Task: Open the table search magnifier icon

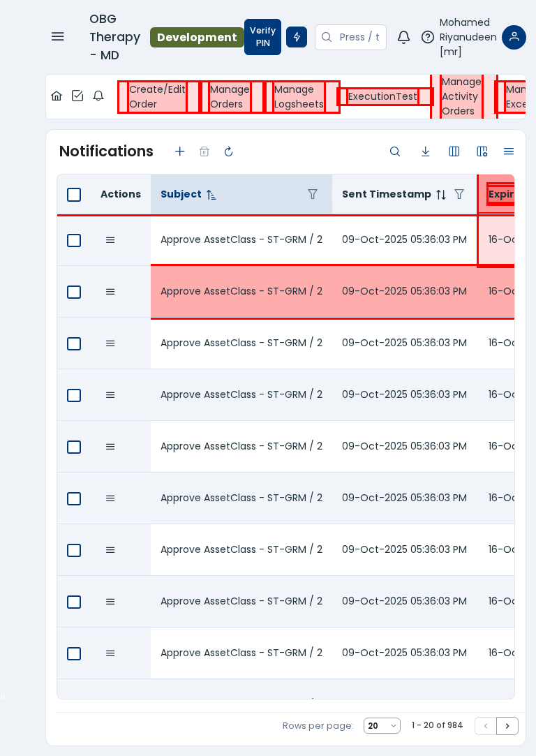Action: click(x=395, y=151)
